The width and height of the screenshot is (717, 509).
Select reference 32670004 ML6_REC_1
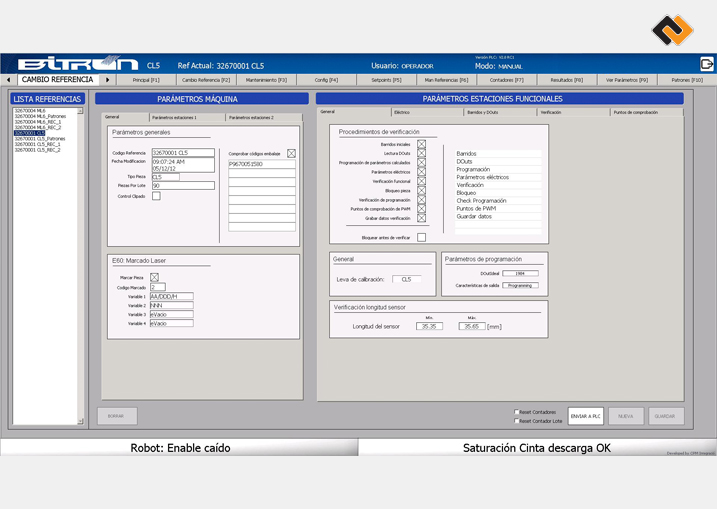tap(37, 122)
